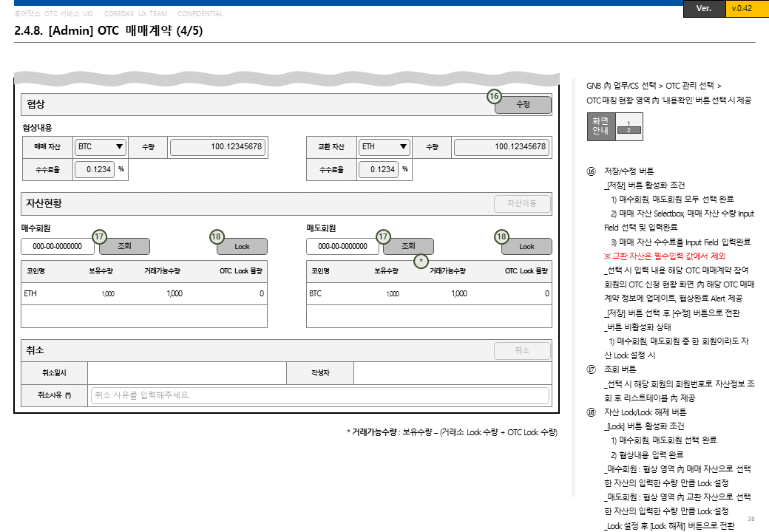Select page 2 in 화면 안내 navigator
The height and width of the screenshot is (532, 769).
(629, 130)
